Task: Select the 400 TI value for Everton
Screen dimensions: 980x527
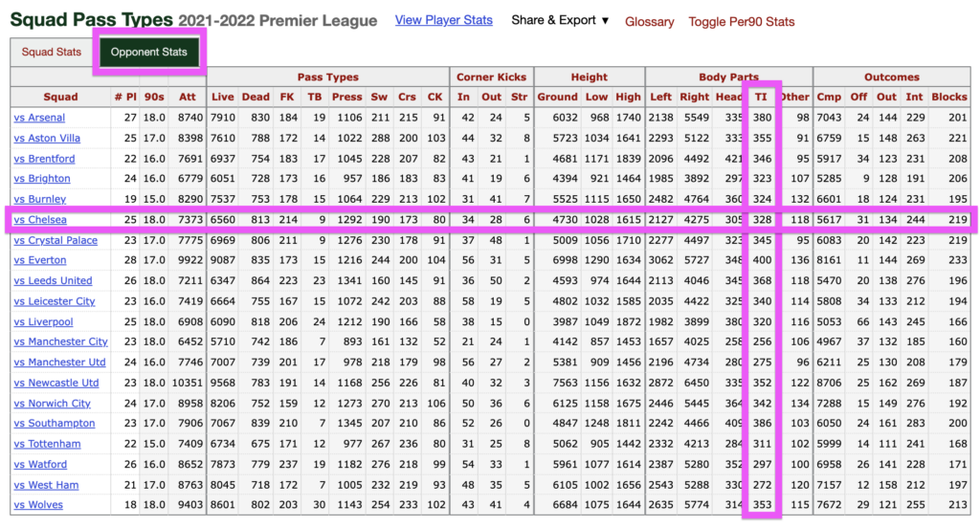Action: pyautogui.click(x=762, y=260)
